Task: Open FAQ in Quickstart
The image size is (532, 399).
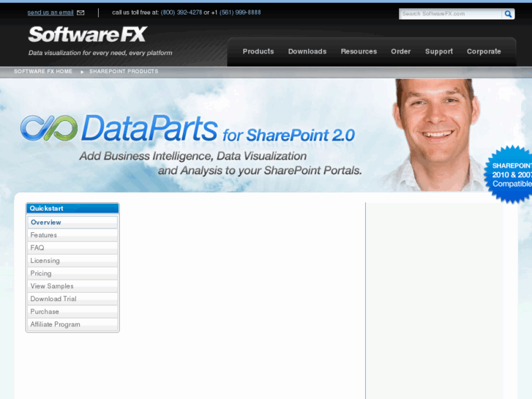Action: click(x=72, y=248)
